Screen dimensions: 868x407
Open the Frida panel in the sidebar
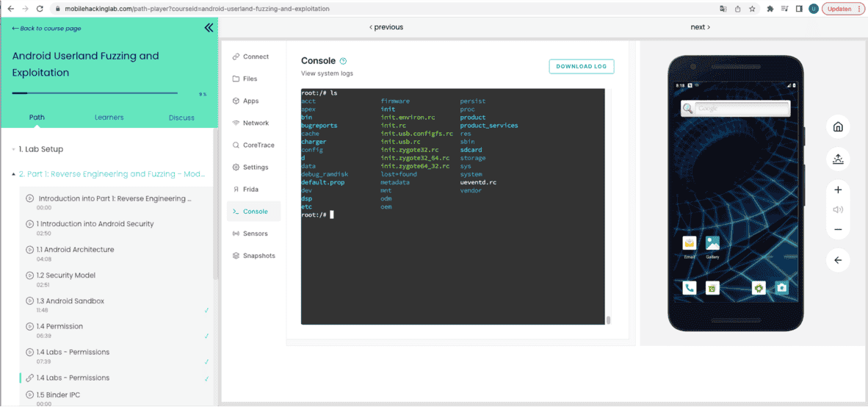coord(250,190)
